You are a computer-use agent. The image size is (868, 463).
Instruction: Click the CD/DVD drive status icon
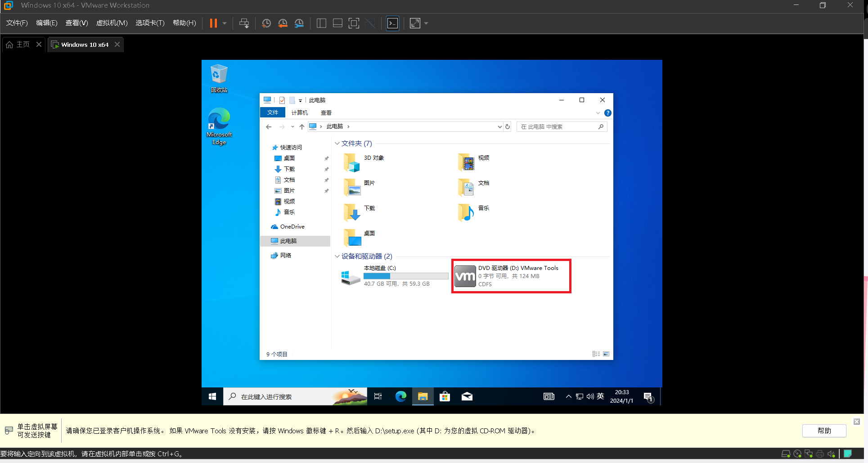coord(797,454)
